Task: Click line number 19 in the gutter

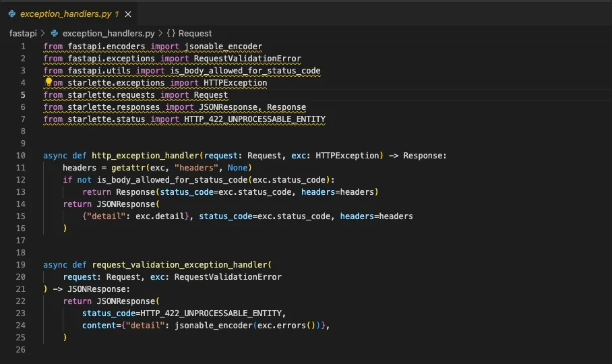Action: 21,265
